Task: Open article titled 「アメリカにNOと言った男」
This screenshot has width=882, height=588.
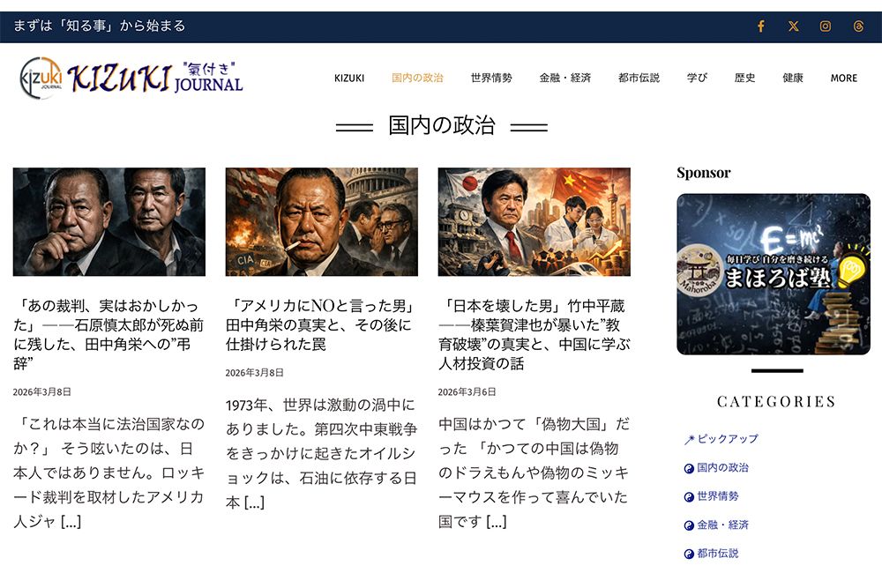Action: 321,325
